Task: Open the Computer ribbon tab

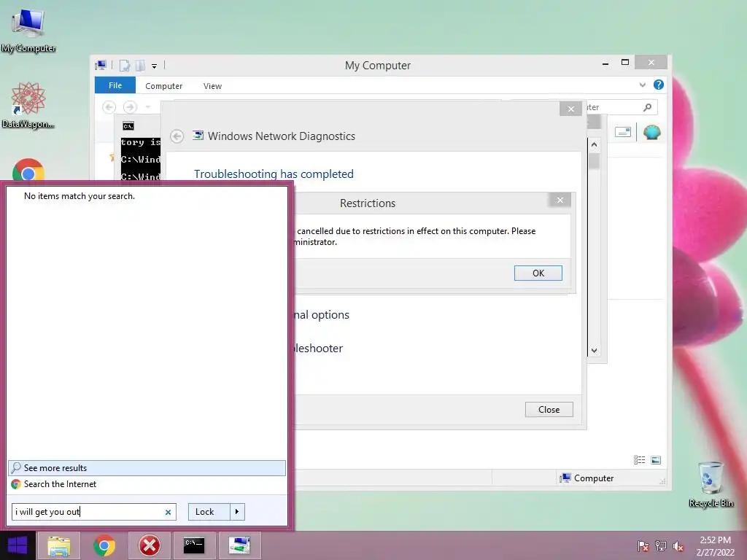Action: coord(164,86)
